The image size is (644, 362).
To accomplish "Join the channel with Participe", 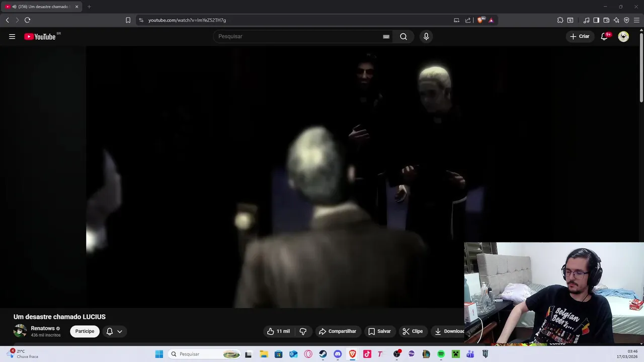I will 85,331.
